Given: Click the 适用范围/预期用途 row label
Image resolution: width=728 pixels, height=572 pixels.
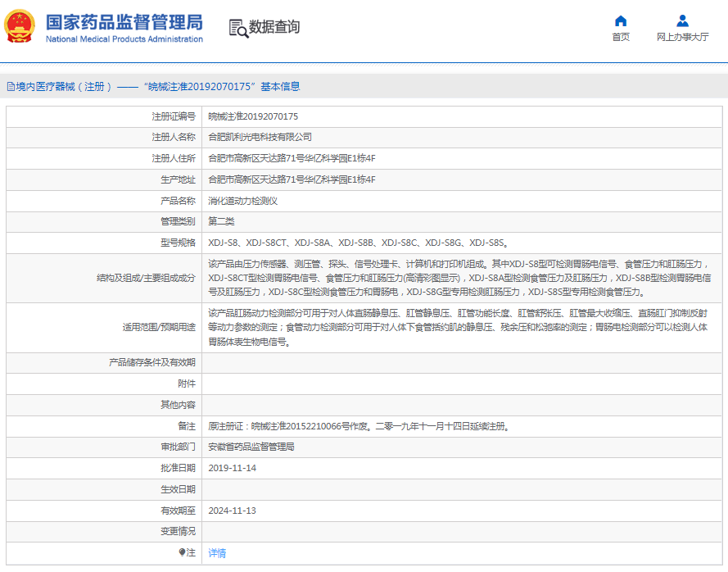Looking at the screenshot, I should 159,328.
